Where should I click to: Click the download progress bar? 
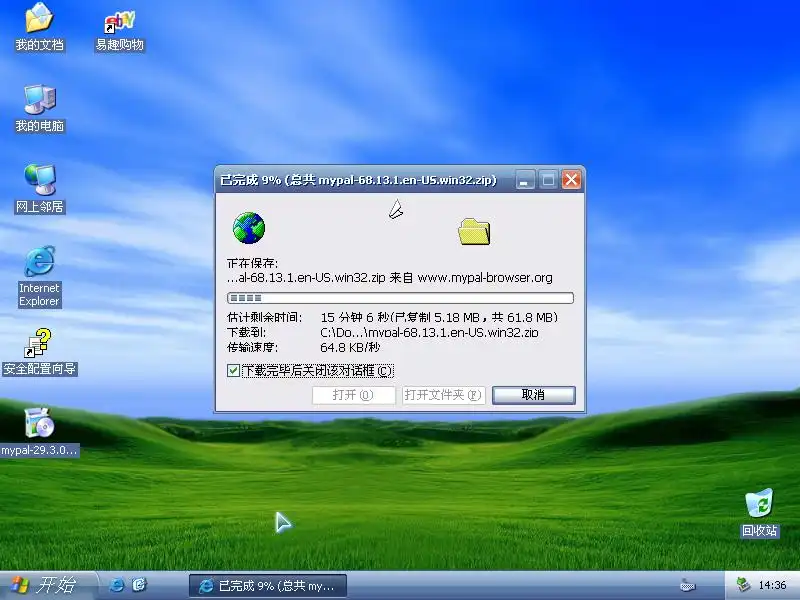401,298
